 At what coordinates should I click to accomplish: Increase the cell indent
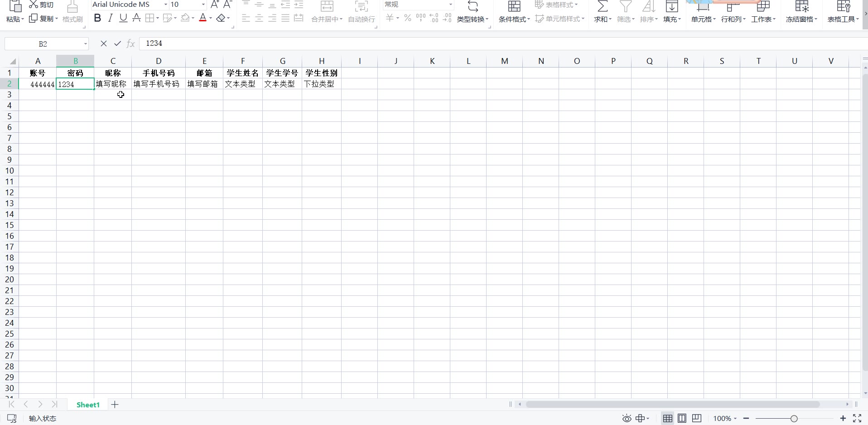point(299,5)
